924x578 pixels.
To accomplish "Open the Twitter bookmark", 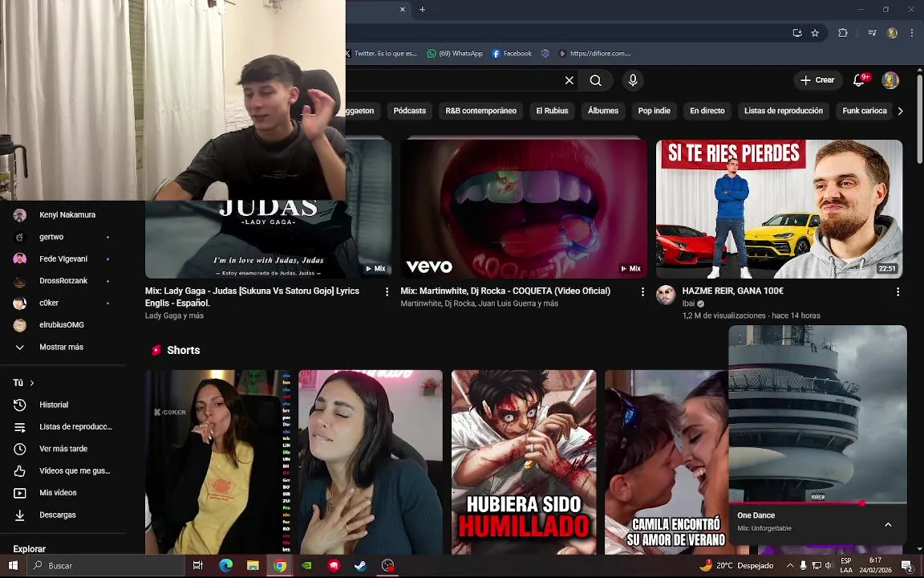I will [x=381, y=53].
